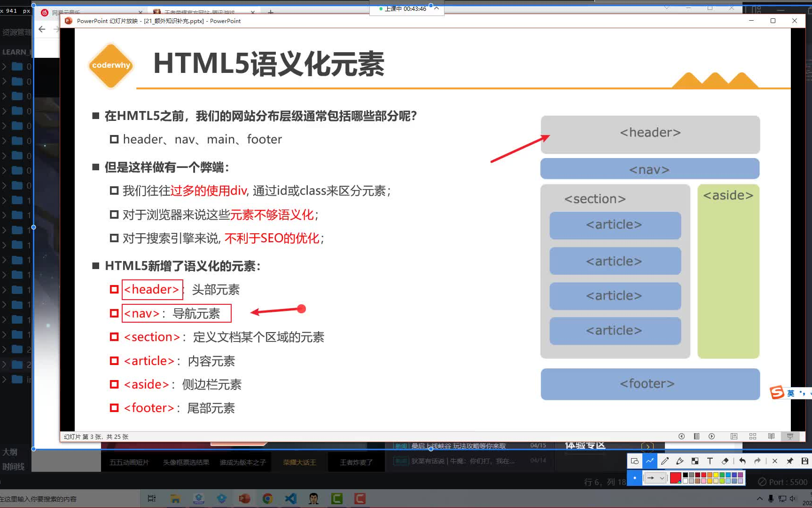Open a new browser tab with plus
The image size is (812, 508).
(271, 12)
